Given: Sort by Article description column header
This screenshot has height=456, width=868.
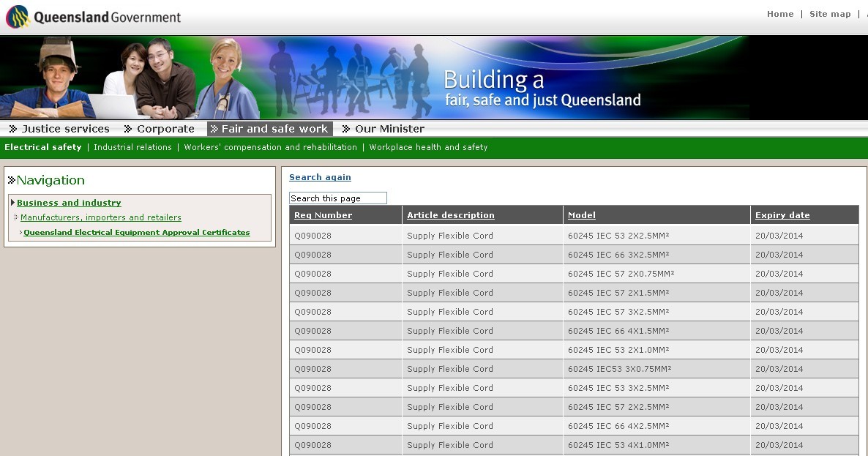Looking at the screenshot, I should (450, 215).
